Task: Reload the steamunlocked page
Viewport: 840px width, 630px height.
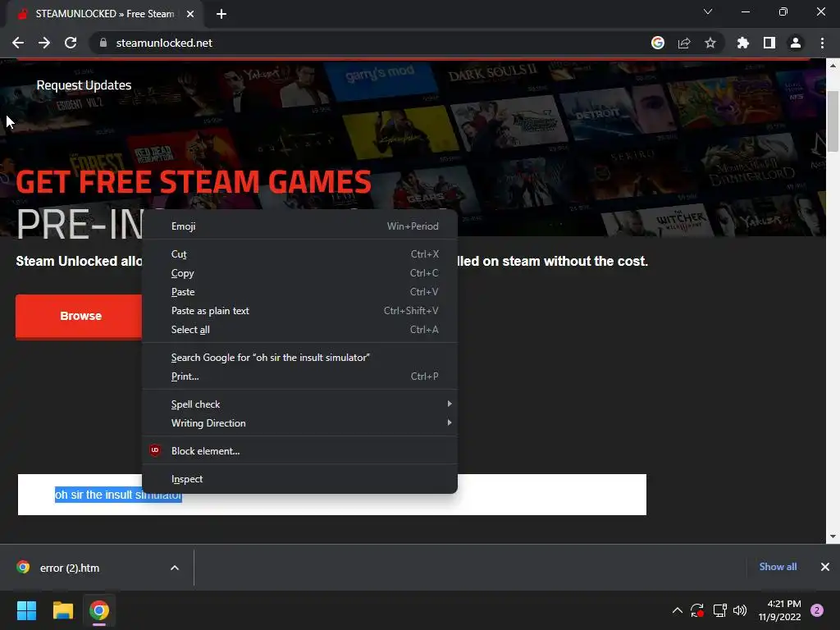Action: point(71,43)
